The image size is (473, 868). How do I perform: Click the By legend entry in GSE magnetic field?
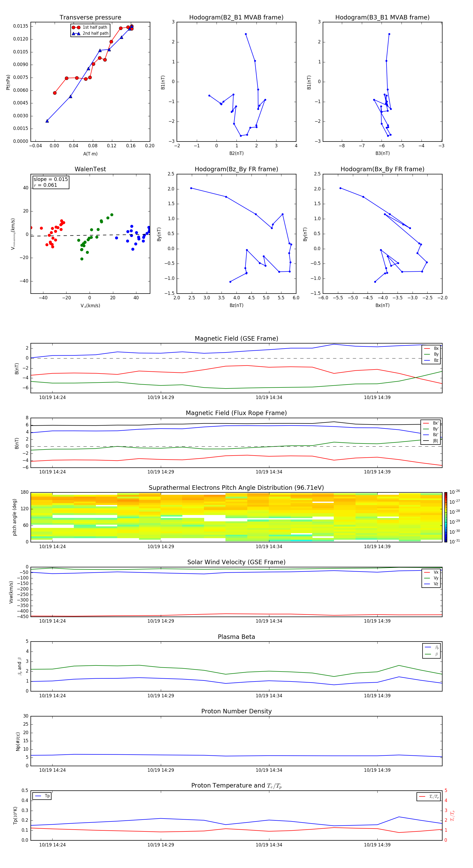point(431,354)
